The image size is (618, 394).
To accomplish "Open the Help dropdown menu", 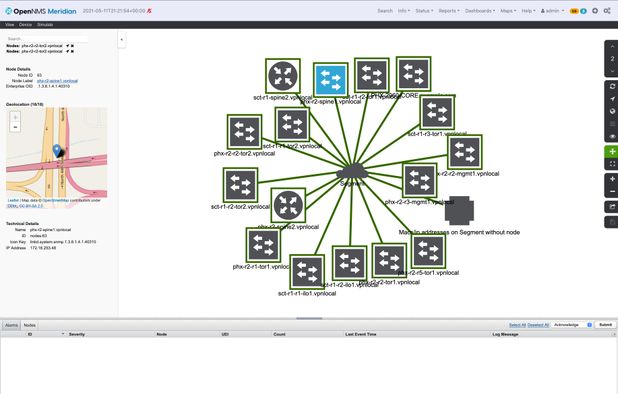I will pyautogui.click(x=528, y=11).
